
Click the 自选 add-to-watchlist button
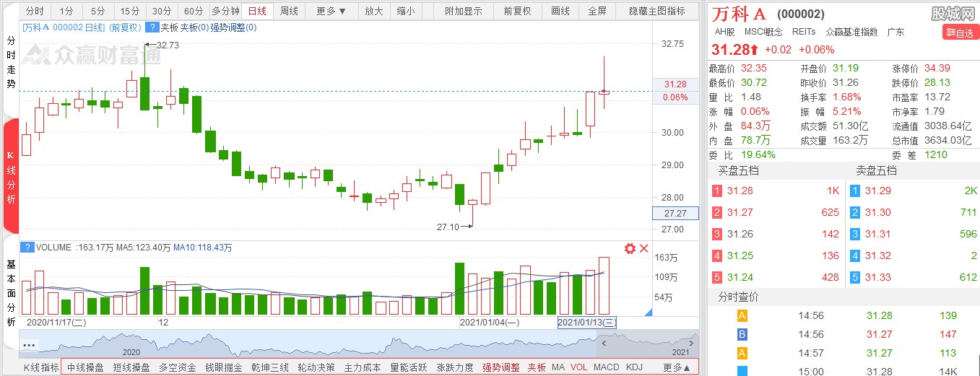click(961, 32)
